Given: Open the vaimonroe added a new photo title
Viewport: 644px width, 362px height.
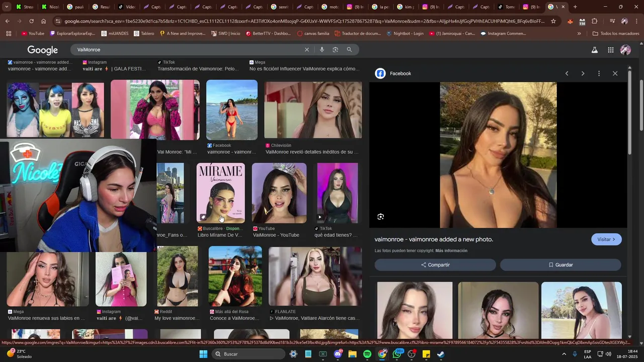Looking at the screenshot, I should coord(434,239).
